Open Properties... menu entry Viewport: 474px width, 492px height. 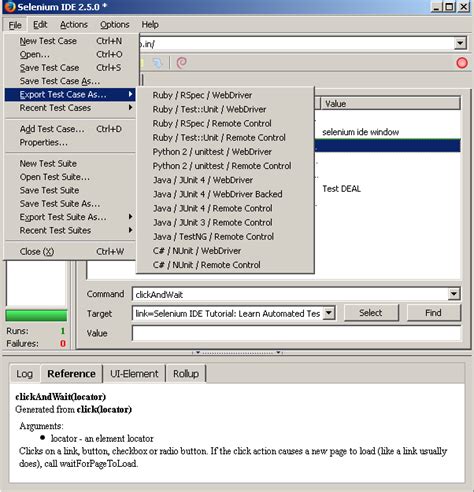[x=70, y=143]
